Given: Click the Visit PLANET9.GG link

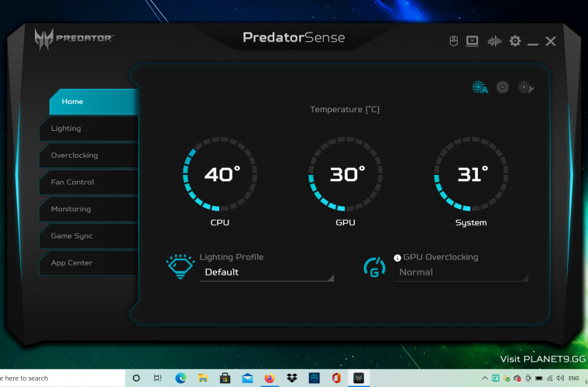Looking at the screenshot, I should (542, 359).
